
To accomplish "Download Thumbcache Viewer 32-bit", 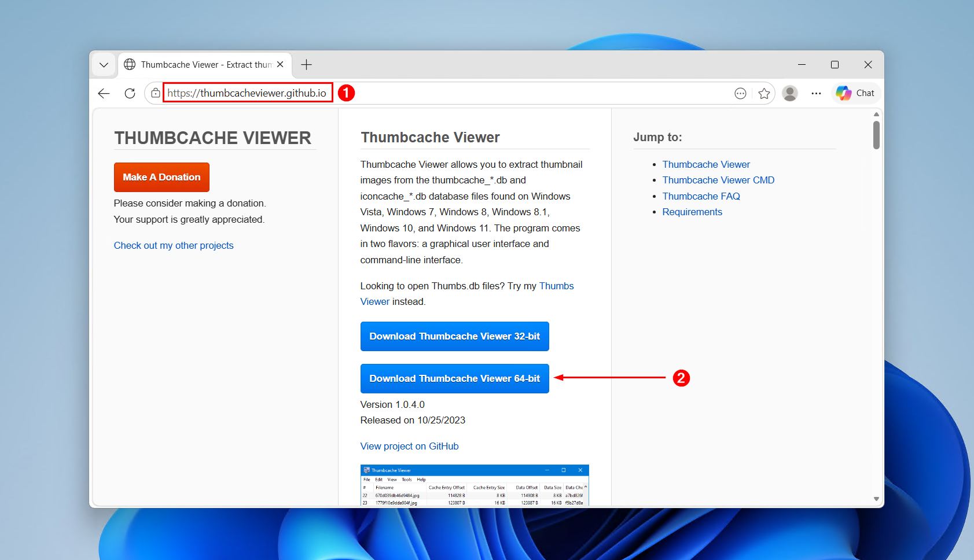I will click(x=454, y=336).
